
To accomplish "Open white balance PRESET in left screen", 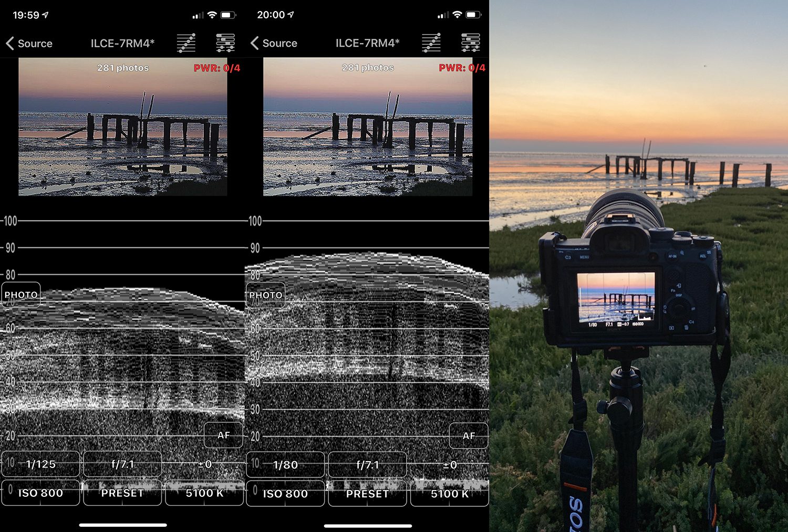I will [122, 493].
